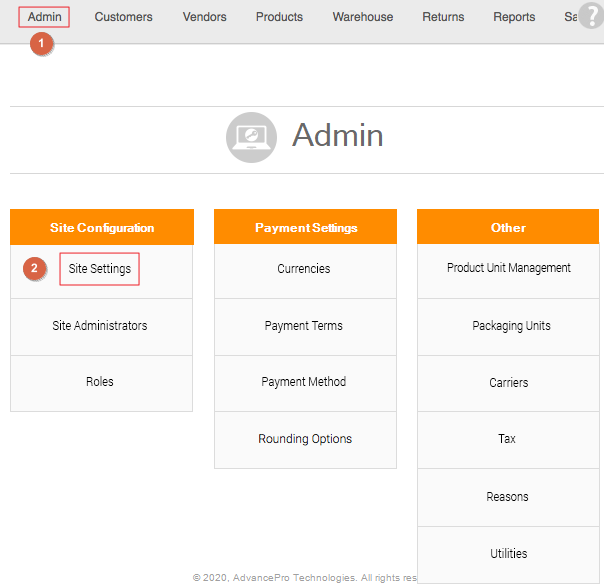
Task: Open Currencies under Payment Settings
Action: (304, 269)
